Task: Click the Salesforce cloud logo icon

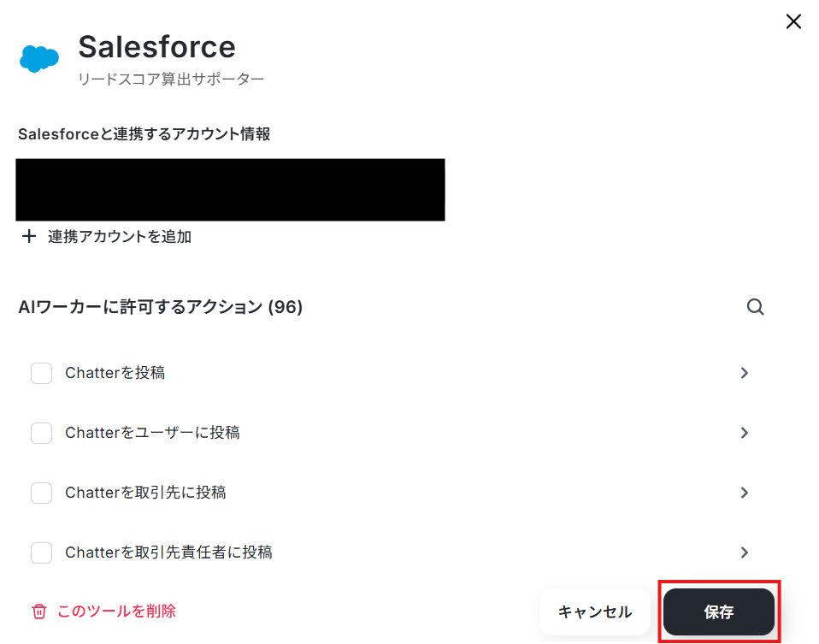Action: [x=39, y=58]
